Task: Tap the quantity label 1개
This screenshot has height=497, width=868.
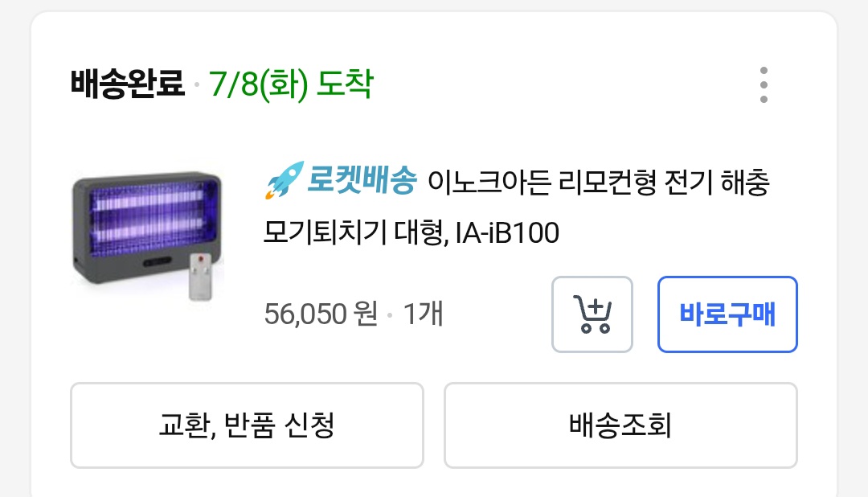Action: [423, 314]
